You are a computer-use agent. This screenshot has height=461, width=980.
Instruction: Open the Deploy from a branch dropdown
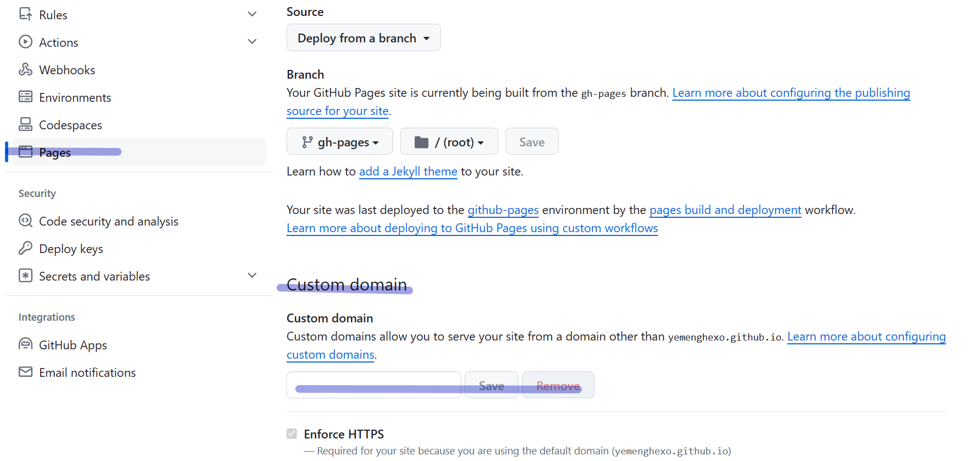pyautogui.click(x=364, y=38)
